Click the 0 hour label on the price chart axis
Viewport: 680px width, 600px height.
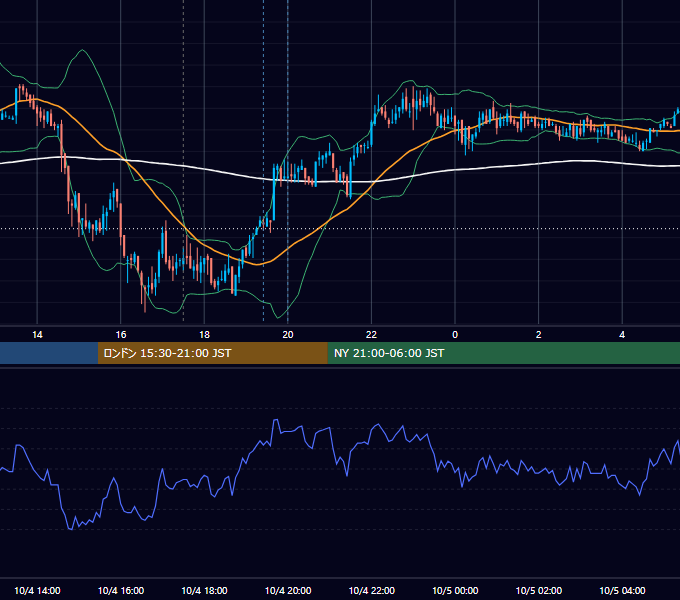tap(455, 335)
